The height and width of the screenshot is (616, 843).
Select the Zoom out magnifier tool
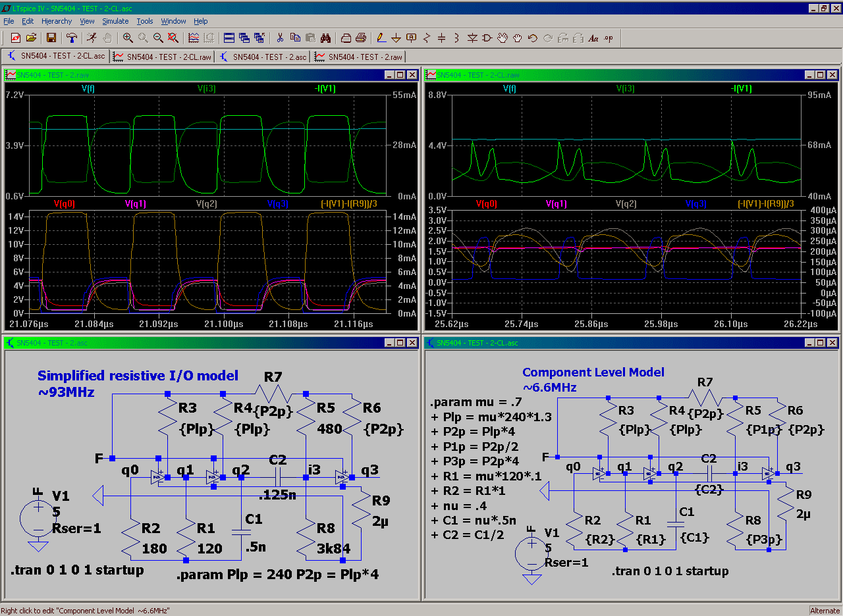tap(157, 38)
